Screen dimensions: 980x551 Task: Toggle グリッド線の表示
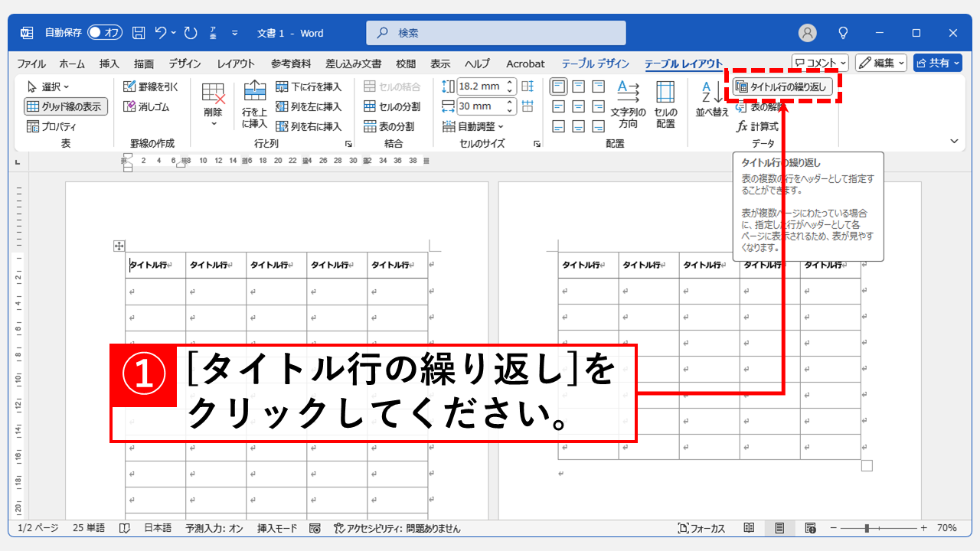[x=65, y=106]
